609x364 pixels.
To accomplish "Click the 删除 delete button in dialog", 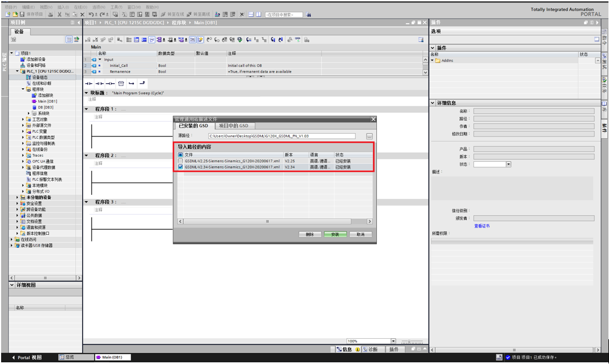I will (310, 234).
